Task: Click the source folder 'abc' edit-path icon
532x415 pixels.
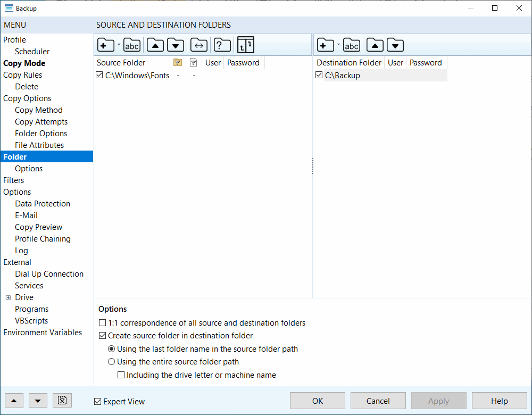Action: [132, 46]
